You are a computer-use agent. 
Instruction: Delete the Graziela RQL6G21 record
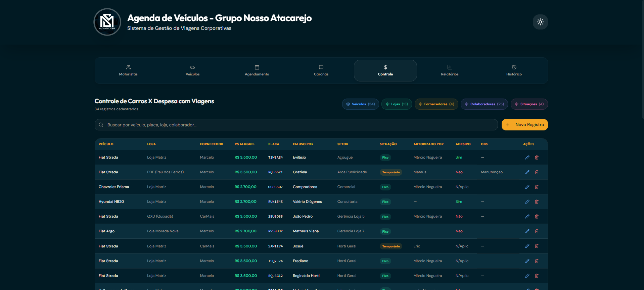coord(537,172)
